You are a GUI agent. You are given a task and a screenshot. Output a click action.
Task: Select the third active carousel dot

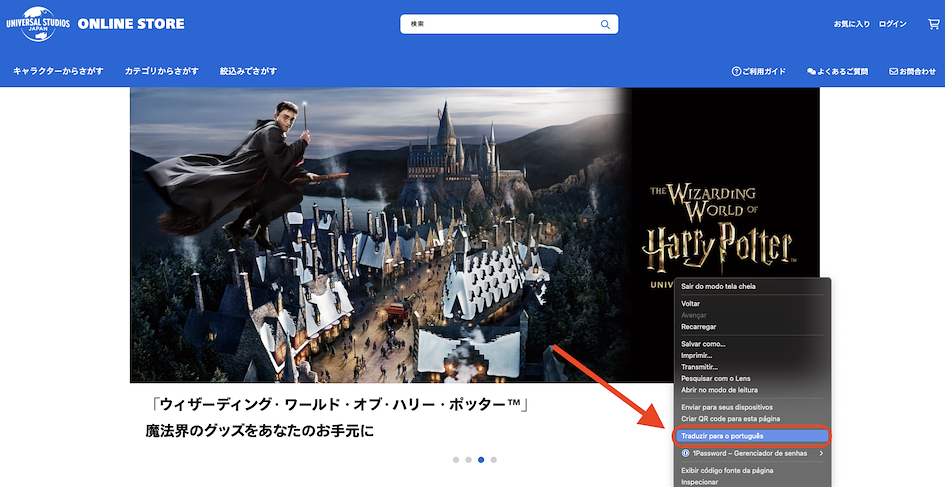pos(481,460)
